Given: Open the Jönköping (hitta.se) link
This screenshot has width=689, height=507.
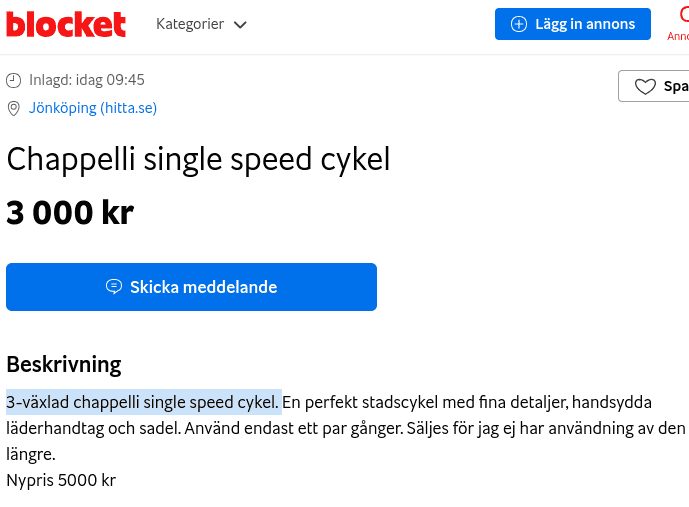Looking at the screenshot, I should click(93, 108).
